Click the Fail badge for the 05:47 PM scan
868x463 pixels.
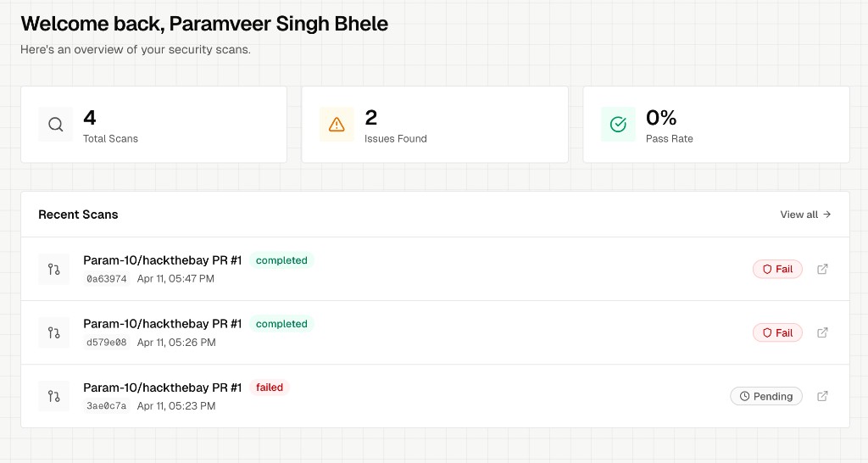pos(777,269)
